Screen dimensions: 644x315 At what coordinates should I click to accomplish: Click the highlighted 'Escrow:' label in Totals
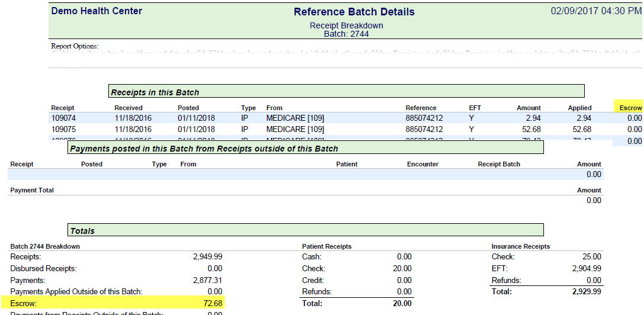pos(24,304)
